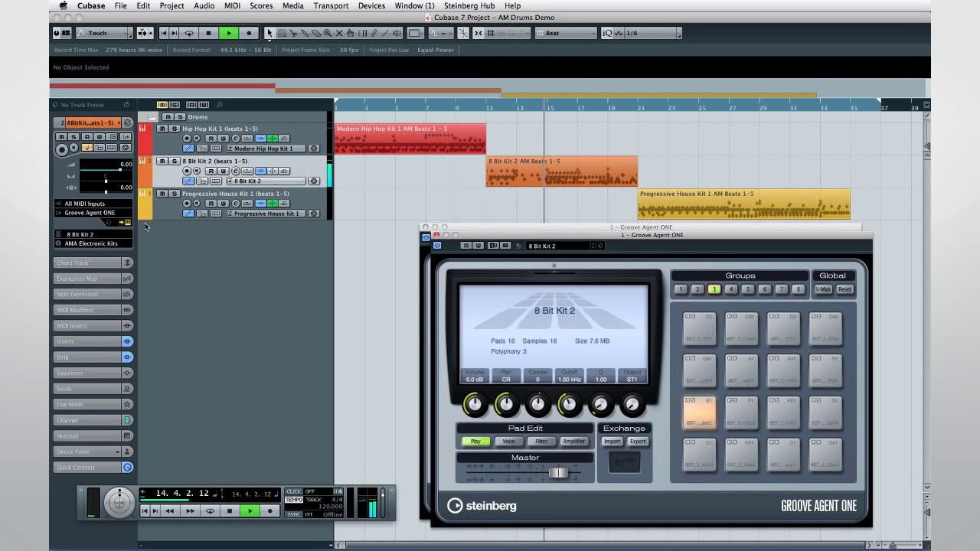Click main toolbar Stop button
The width and height of the screenshot is (980, 551).
(208, 33)
